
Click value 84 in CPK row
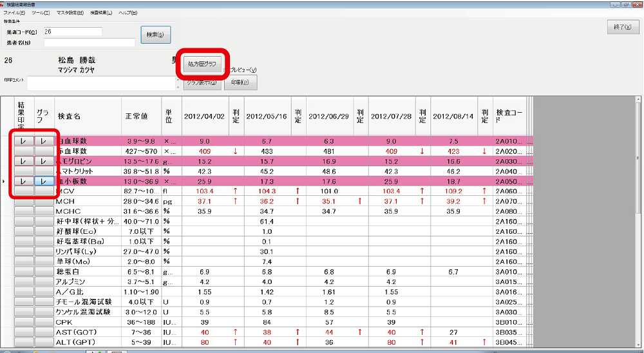pyautogui.click(x=267, y=322)
